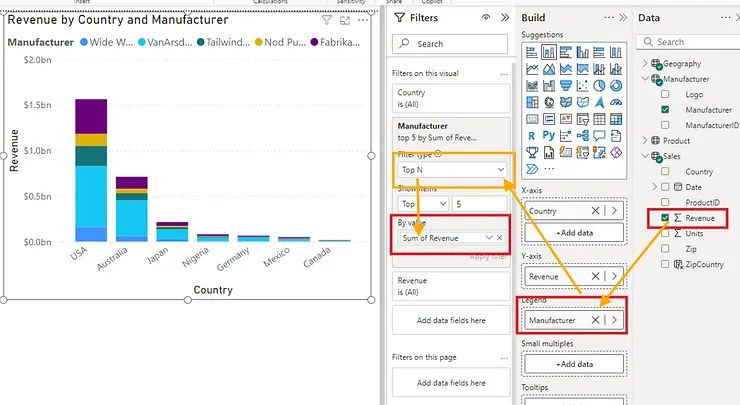Expand the Date hierarchy arrow
The image size is (740, 405).
pyautogui.click(x=655, y=187)
